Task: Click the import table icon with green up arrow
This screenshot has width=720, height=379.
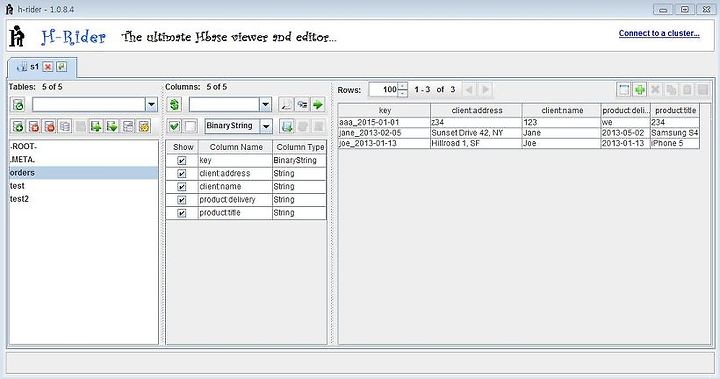Action: [96, 126]
